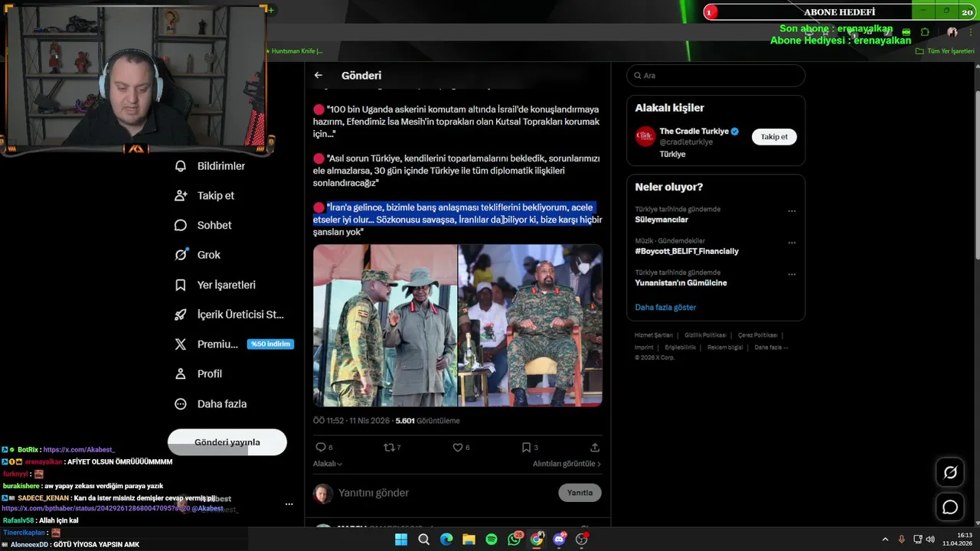Open File Explorer from the taskbar
The width and height of the screenshot is (980, 551).
tap(469, 540)
